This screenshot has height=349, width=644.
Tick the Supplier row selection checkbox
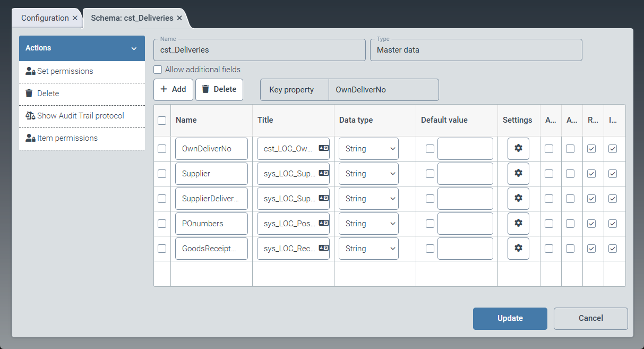pos(162,174)
